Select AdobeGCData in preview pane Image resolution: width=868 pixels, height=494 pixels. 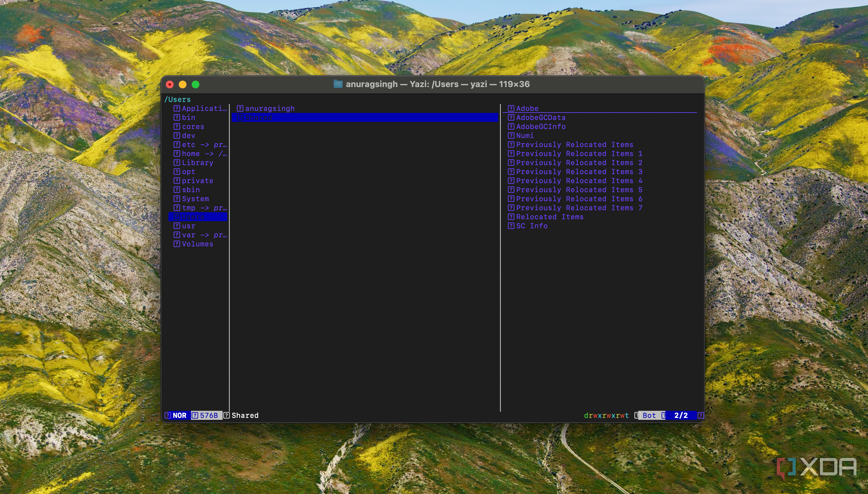pyautogui.click(x=536, y=117)
